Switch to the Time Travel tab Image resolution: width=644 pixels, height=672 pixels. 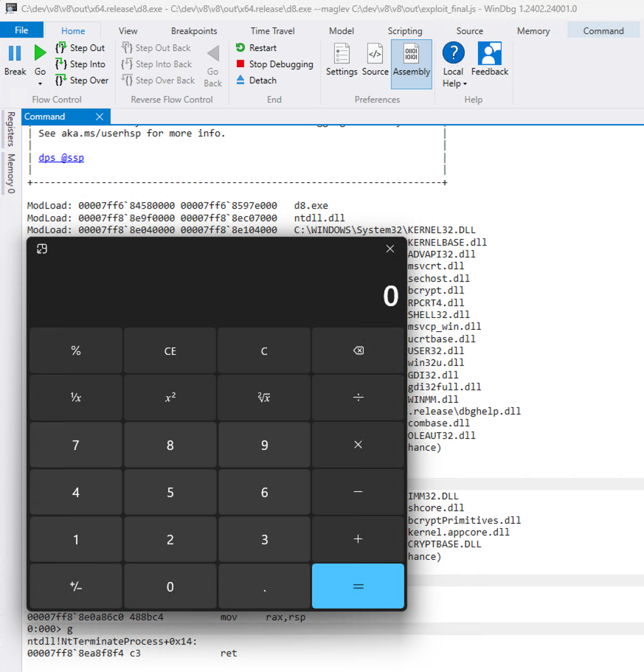coord(272,31)
